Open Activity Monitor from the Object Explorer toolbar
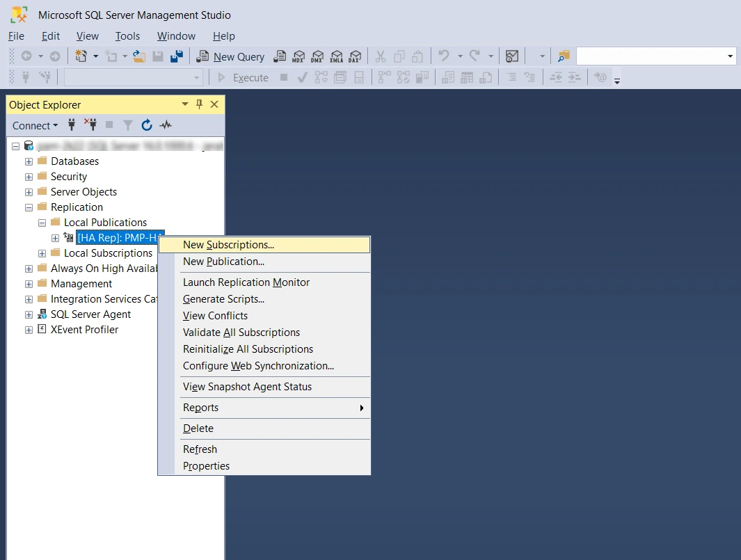Screen dimensions: 741x560 pyautogui.click(x=166, y=125)
